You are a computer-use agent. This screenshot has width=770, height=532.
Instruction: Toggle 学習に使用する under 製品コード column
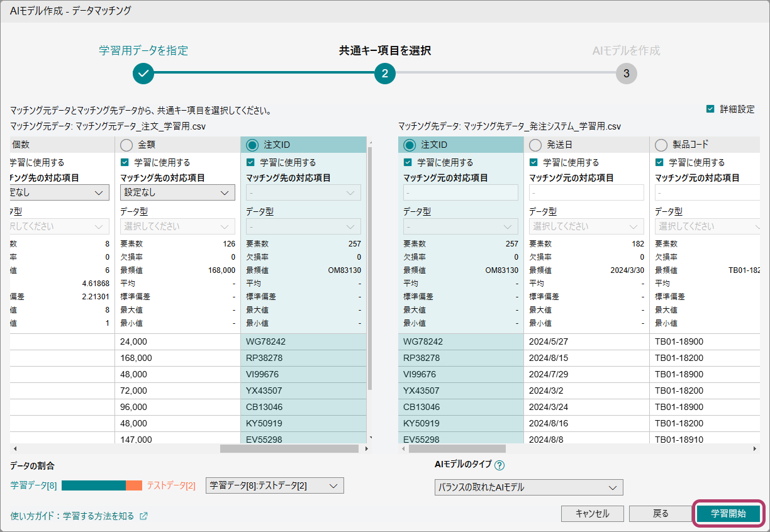pyautogui.click(x=659, y=162)
